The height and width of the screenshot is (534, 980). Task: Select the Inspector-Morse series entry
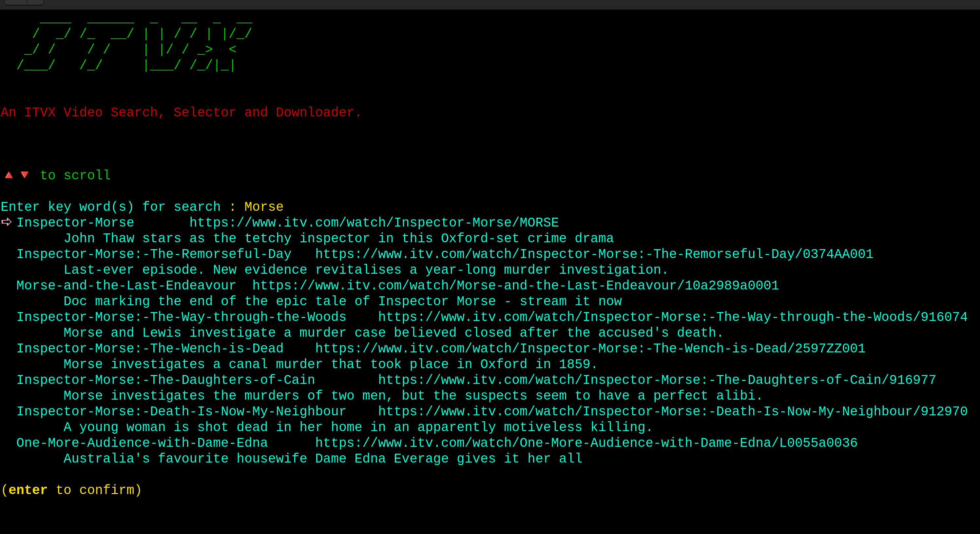(75, 223)
